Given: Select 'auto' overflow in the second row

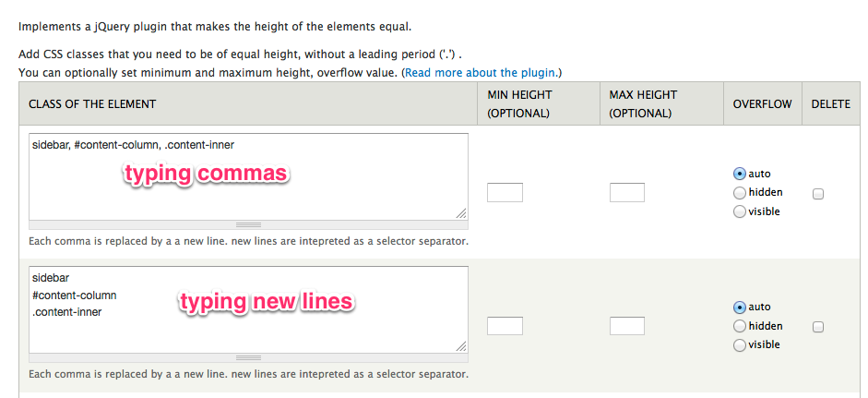Looking at the screenshot, I should (x=740, y=307).
